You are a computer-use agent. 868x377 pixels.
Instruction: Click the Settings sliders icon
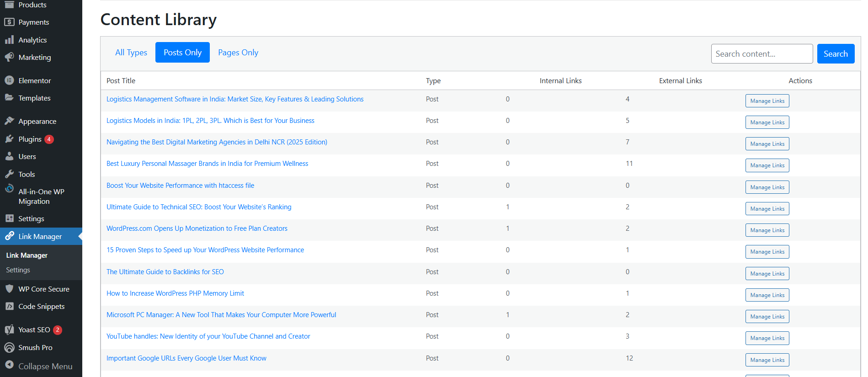tap(9, 218)
